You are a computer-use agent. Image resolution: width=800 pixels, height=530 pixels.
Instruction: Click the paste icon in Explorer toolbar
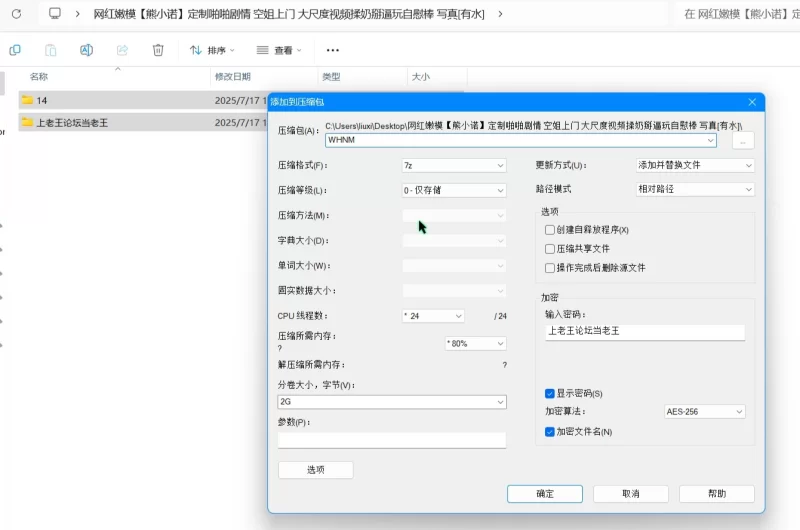coord(51,50)
